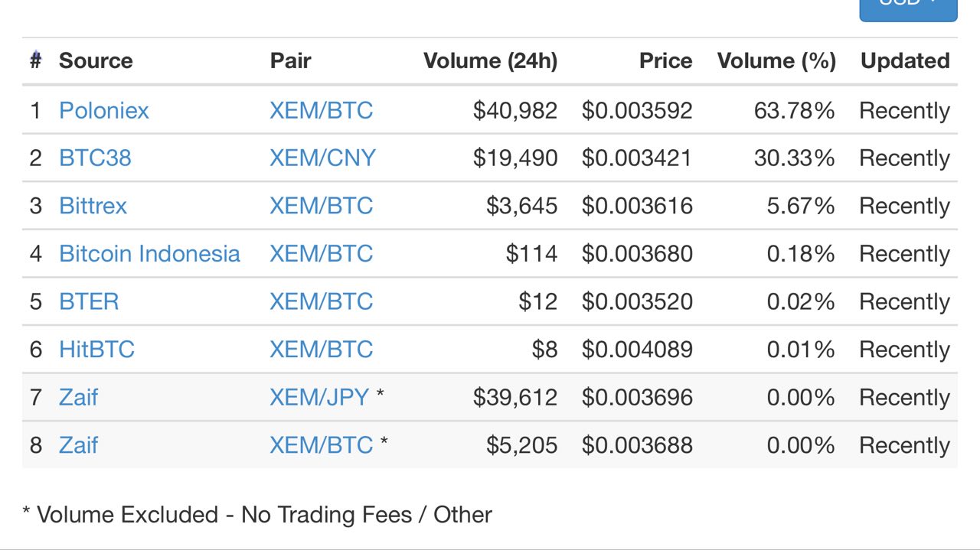Open the HitBTC XEM/BTC pair link
The width and height of the screenshot is (980, 550).
click(x=321, y=350)
